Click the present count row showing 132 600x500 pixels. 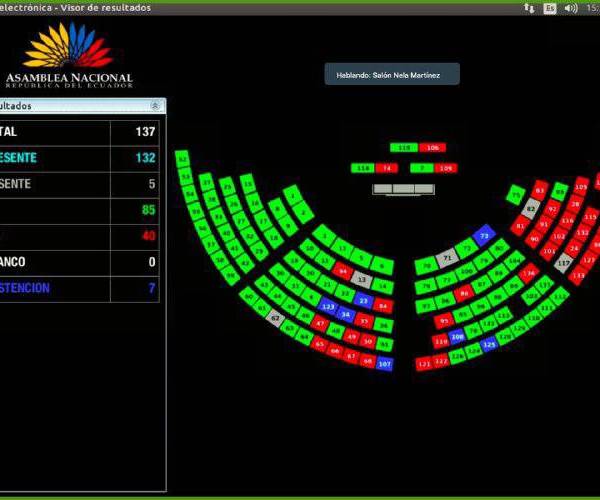[80, 158]
